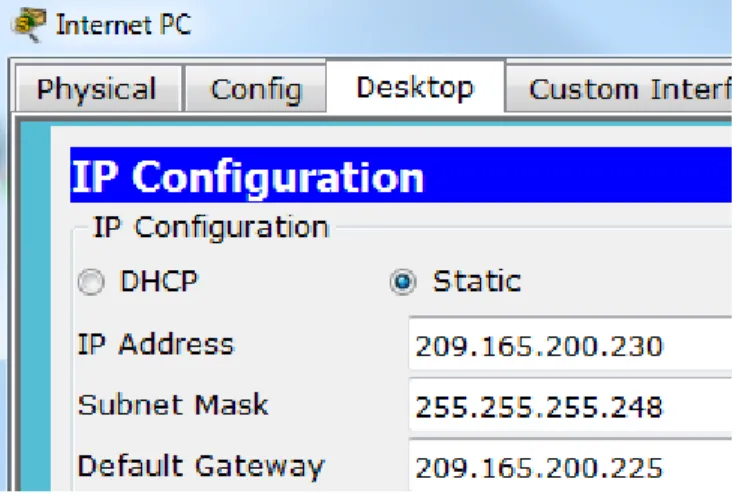Viewport: 739px width, 497px height.
Task: Select the Static radio button
Action: (x=403, y=282)
